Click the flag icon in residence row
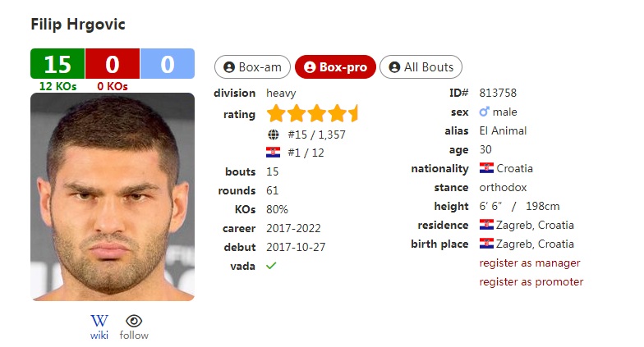This screenshot has width=644, height=347. (x=486, y=225)
